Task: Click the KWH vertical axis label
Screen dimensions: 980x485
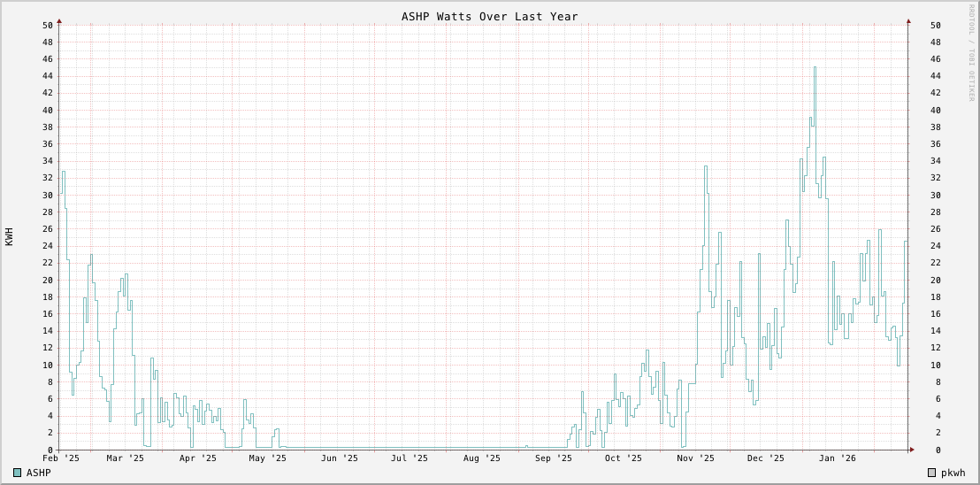Action: (9, 236)
